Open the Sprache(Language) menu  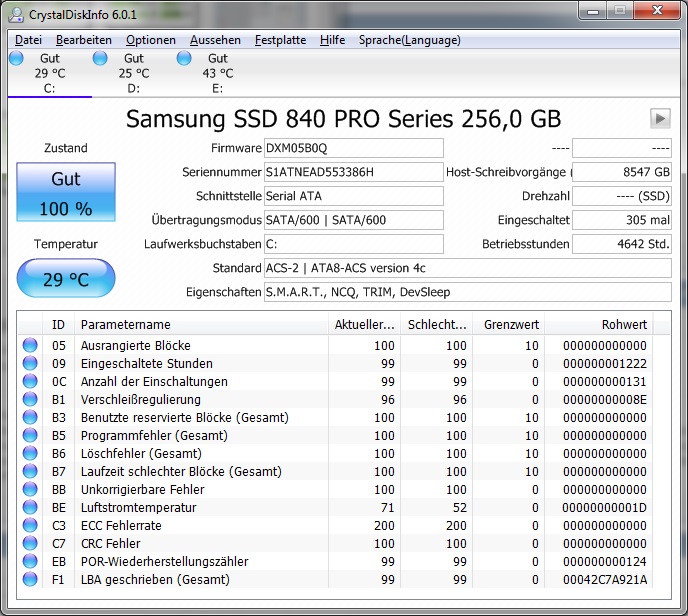tap(409, 40)
